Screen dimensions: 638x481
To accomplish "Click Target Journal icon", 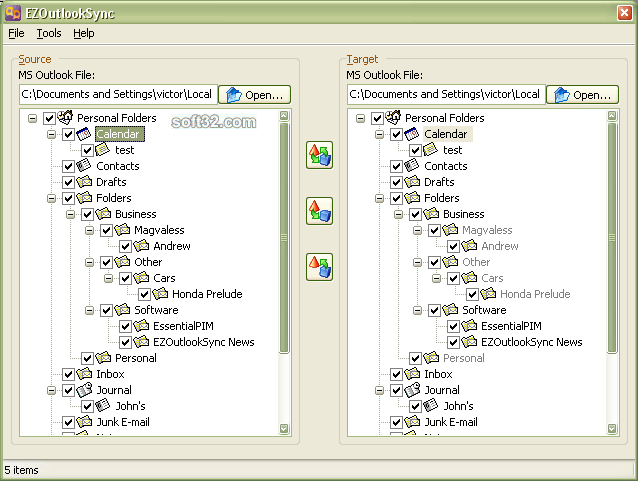I will pyautogui.click(x=412, y=390).
